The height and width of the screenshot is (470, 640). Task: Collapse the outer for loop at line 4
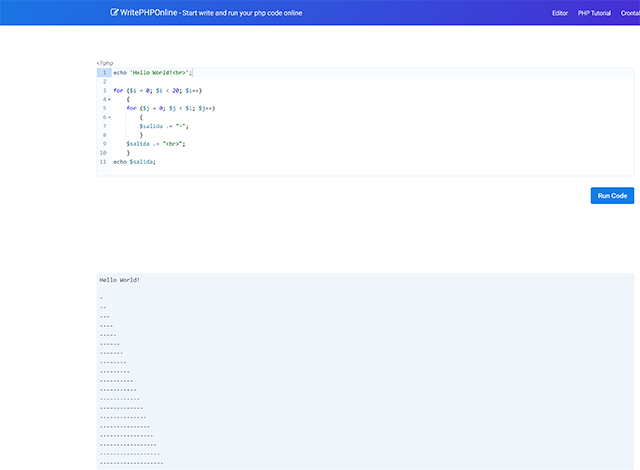coord(109,99)
